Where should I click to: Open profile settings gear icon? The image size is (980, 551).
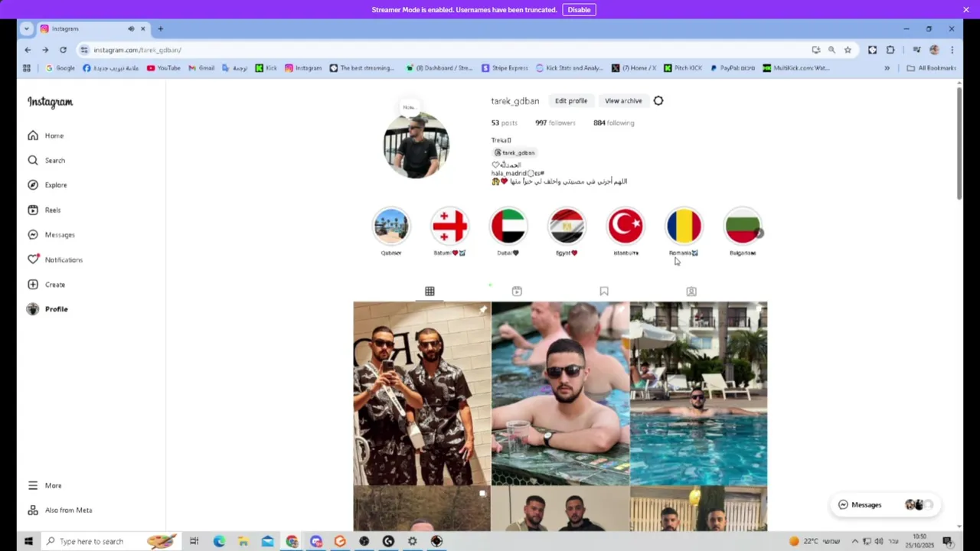click(658, 101)
